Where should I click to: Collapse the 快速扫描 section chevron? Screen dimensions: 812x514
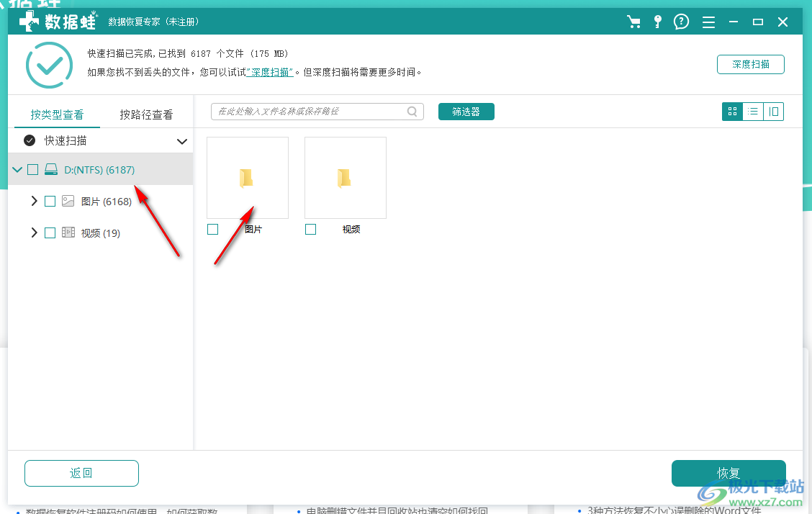(182, 141)
